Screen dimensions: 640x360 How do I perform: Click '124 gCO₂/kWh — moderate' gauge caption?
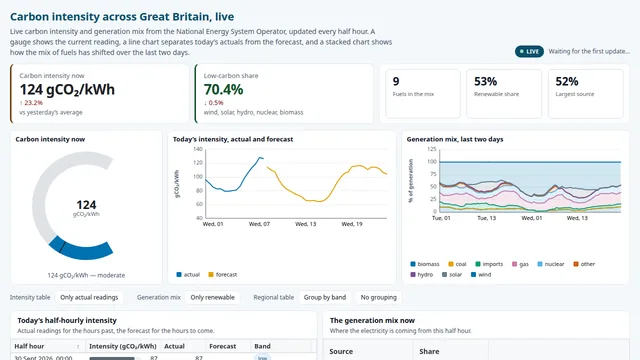pos(86,276)
